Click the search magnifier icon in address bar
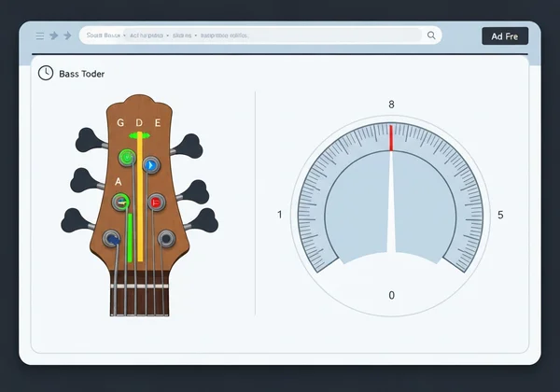 [431, 35]
